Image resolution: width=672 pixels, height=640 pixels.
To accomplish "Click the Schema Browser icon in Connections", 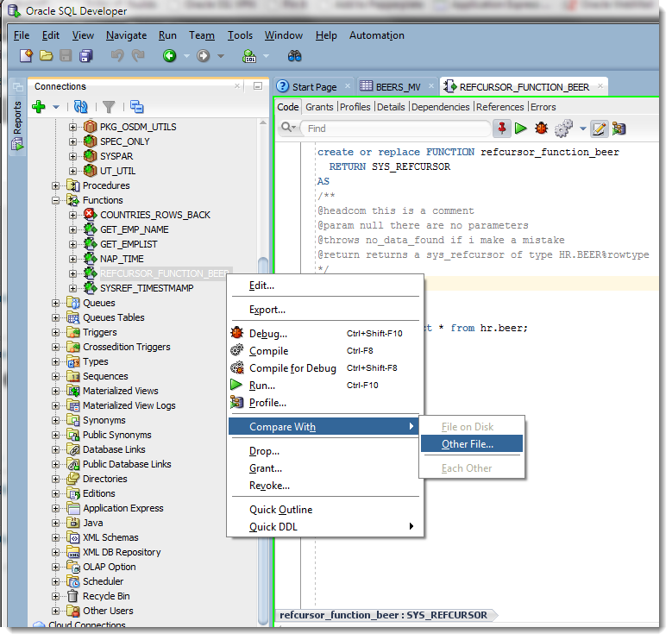I will coord(136,107).
